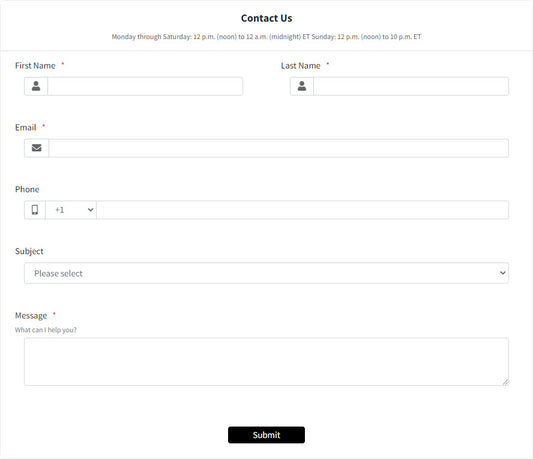The image size is (533, 459).
Task: Click the Message textarea resize handle
Action: pyautogui.click(x=506, y=382)
